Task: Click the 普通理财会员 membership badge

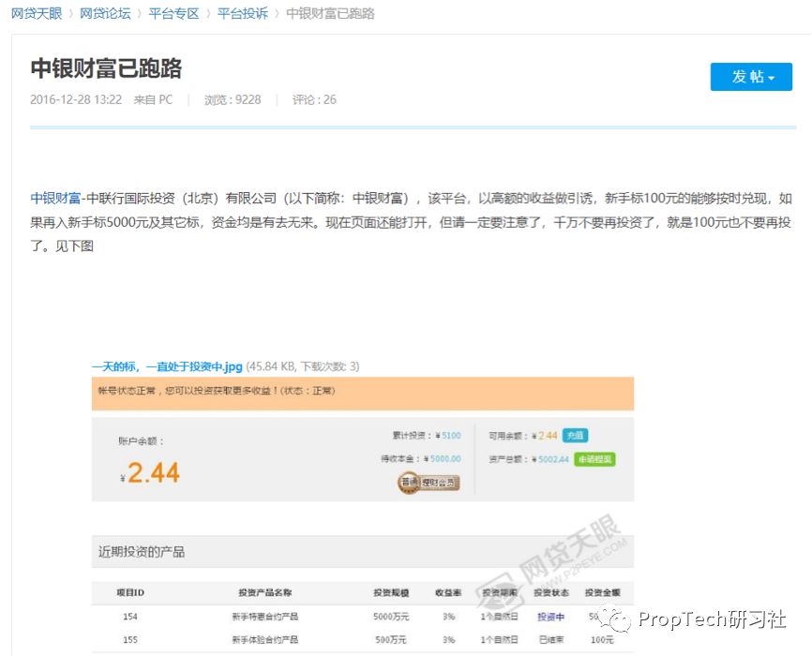Action: click(x=429, y=483)
